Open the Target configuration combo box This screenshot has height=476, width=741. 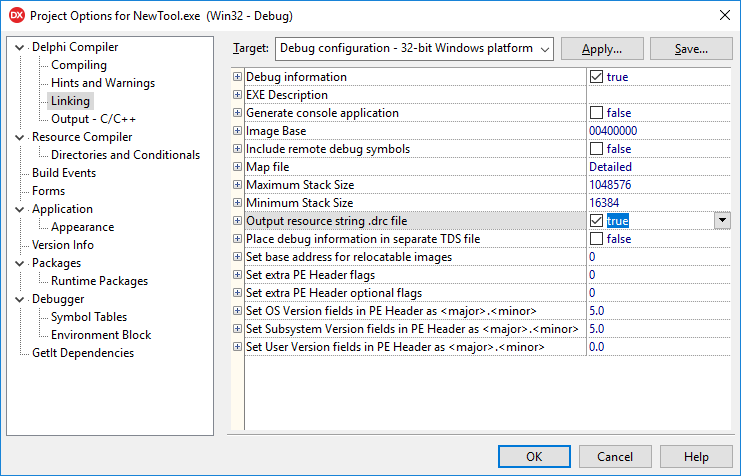pyautogui.click(x=414, y=49)
